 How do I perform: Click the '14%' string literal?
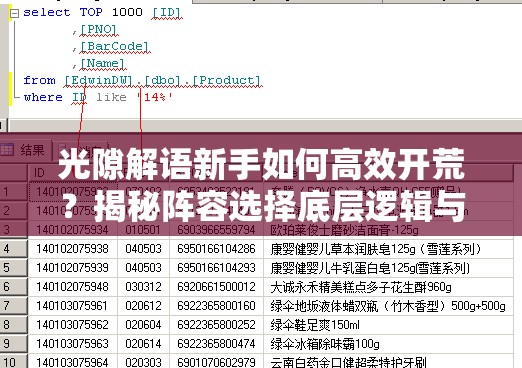(x=155, y=97)
